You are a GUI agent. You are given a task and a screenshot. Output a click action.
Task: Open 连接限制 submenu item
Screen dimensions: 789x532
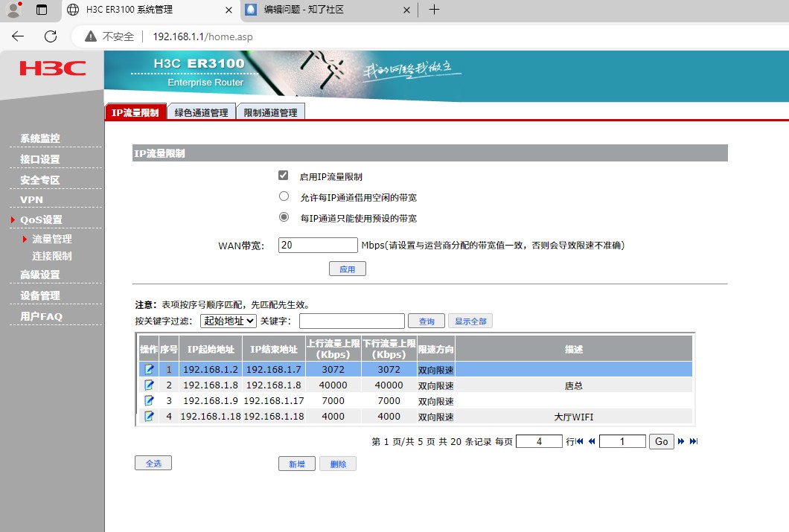click(x=52, y=256)
